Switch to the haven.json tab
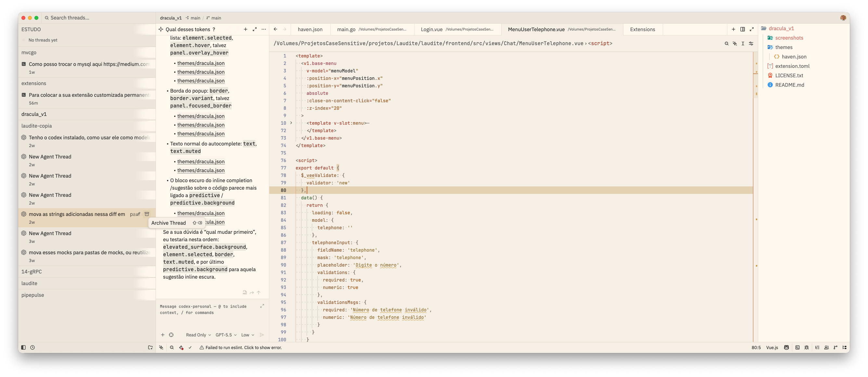868x377 pixels. coord(310,29)
